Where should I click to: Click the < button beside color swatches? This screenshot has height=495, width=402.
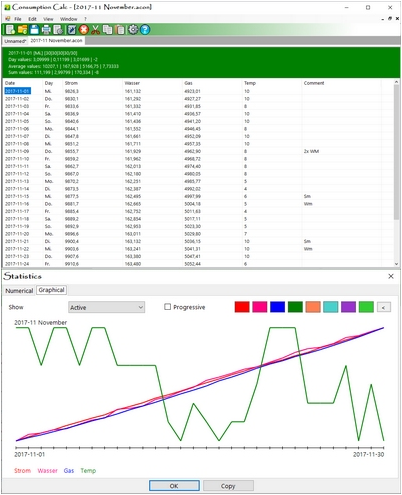point(384,307)
